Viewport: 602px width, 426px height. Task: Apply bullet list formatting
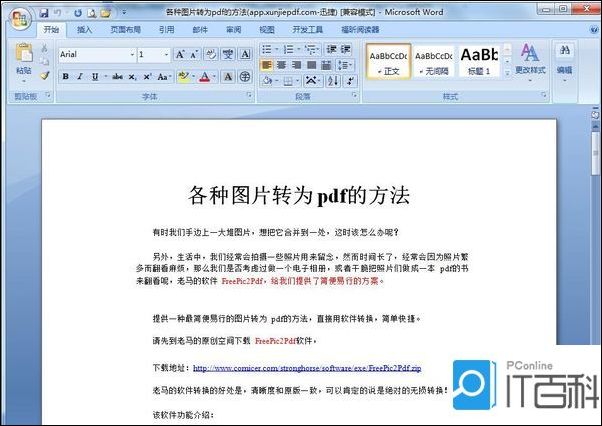click(266, 49)
